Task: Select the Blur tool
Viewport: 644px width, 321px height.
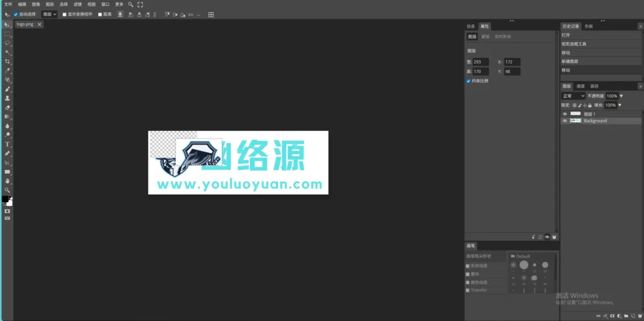Action: pyautogui.click(x=8, y=126)
